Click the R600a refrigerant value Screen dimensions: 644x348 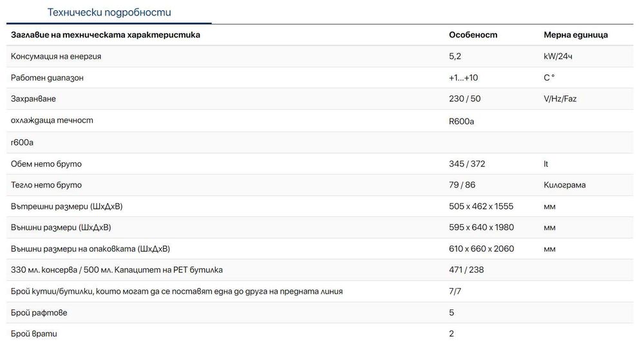point(461,121)
